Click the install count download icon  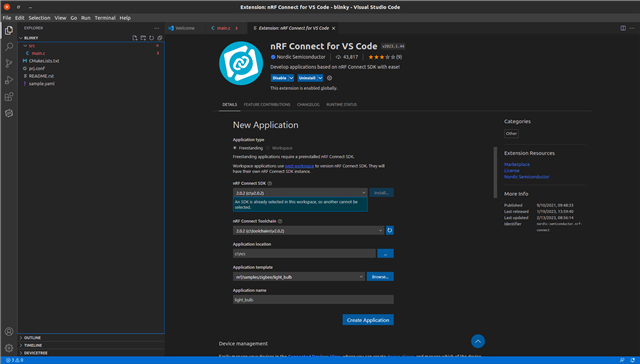(x=338, y=57)
